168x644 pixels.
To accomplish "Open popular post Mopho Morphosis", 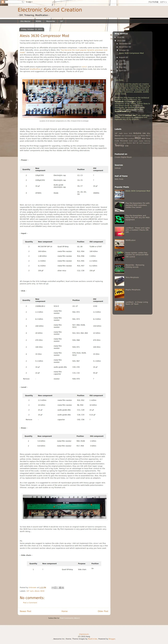I will click(x=133, y=289).
